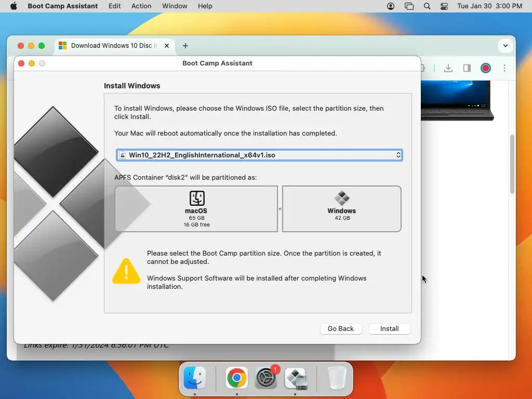Click the '42 GB' Windows size text

[x=342, y=218]
